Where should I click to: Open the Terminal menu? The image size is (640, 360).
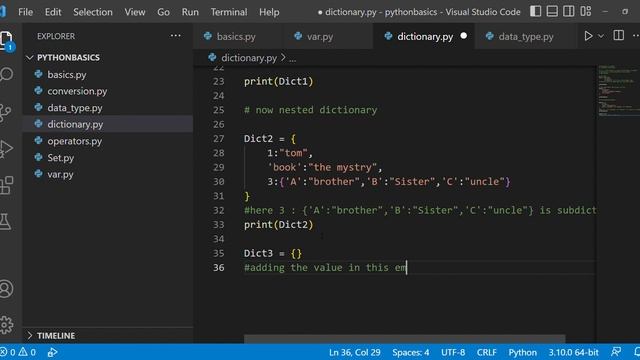tap(229, 12)
